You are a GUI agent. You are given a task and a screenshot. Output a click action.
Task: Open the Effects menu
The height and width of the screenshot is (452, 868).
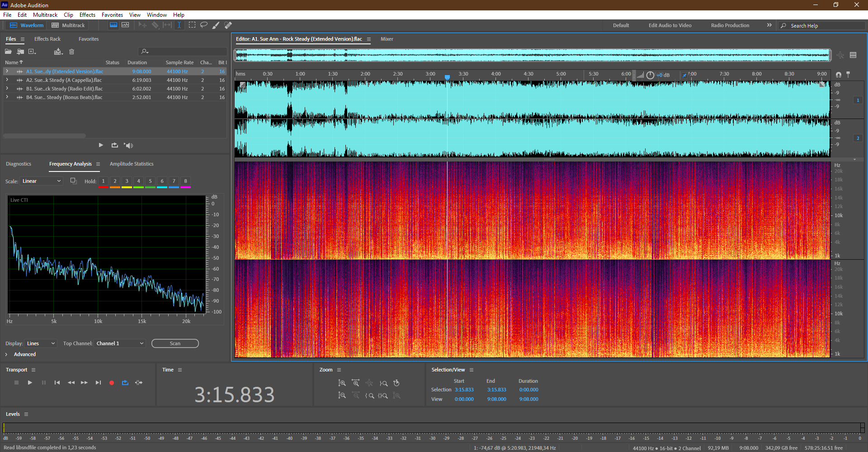point(87,14)
